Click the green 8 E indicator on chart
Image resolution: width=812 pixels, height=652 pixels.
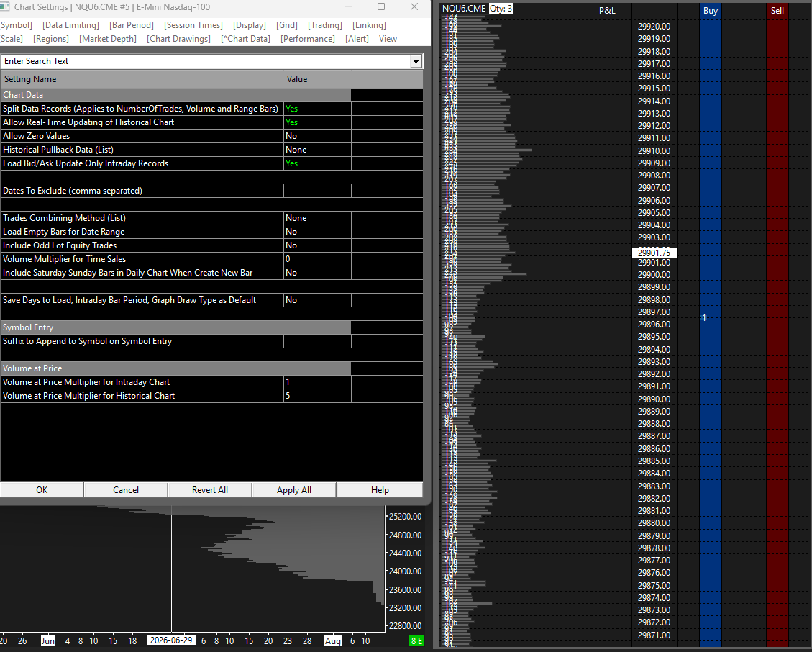coord(417,641)
